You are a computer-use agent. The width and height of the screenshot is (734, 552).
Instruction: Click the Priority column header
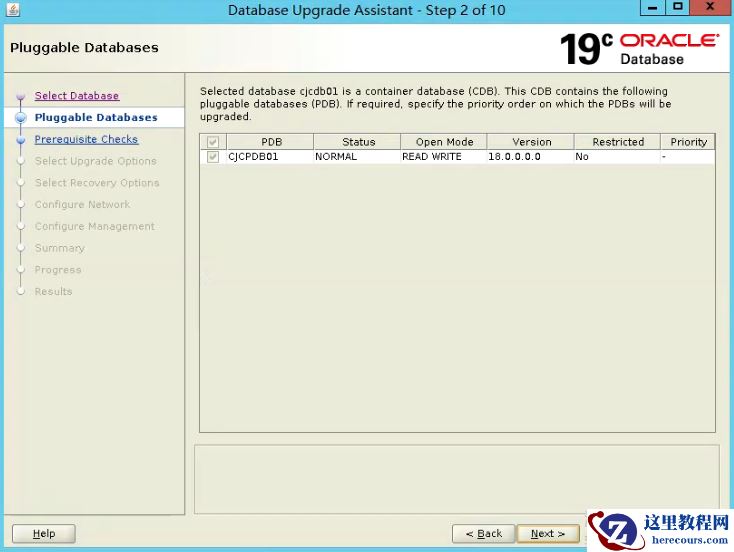click(x=688, y=142)
